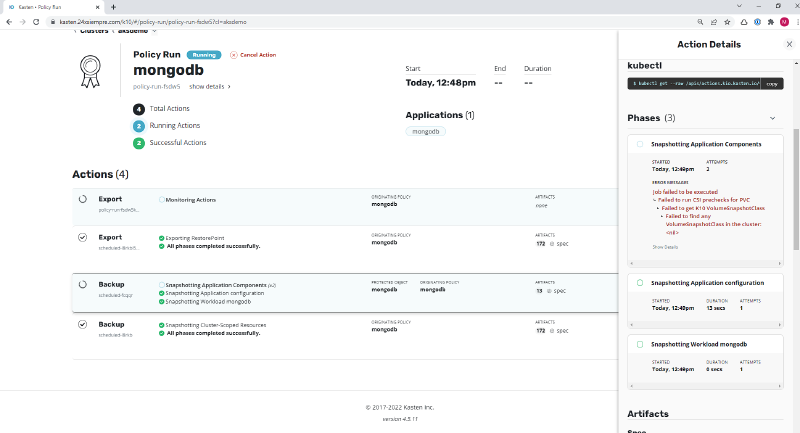The height and width of the screenshot is (433, 800).
Task: Bookmark this page with the star icon
Action: 727,22
